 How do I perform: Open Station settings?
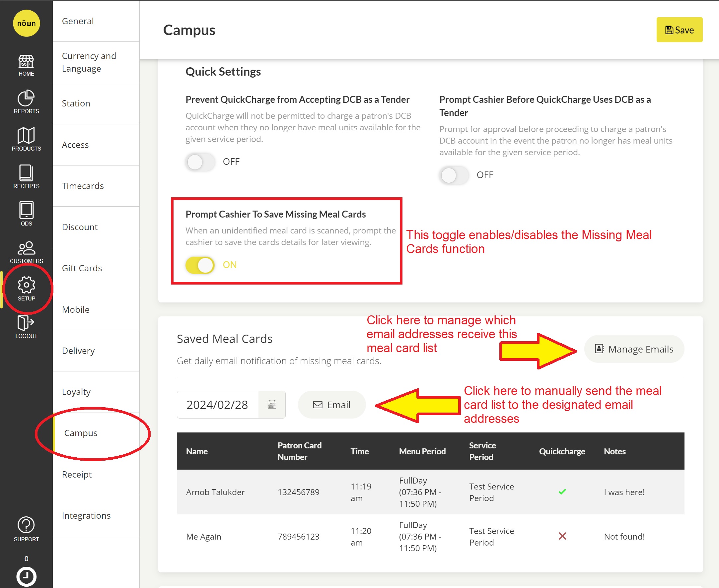click(x=96, y=104)
